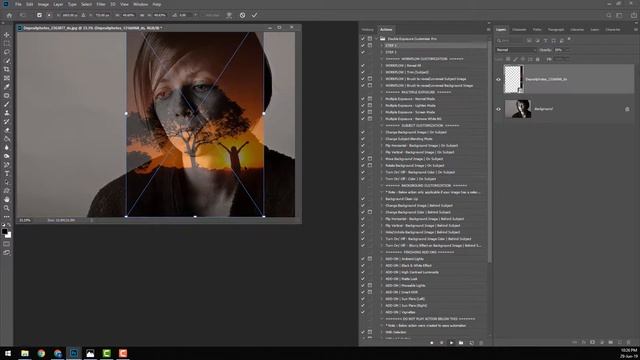The height and width of the screenshot is (360, 640).
Task: Switch to the History tab
Action: tap(367, 29)
